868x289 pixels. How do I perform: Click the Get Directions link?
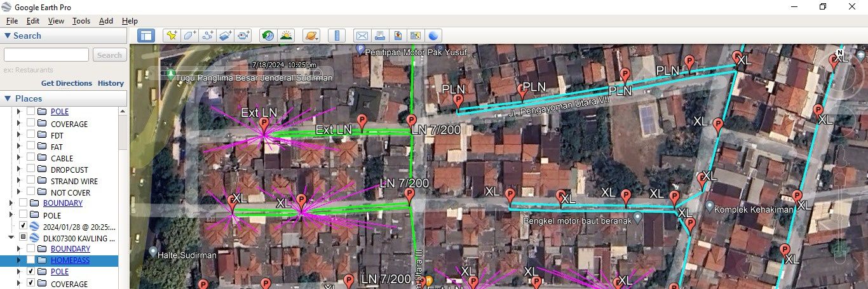(x=67, y=83)
